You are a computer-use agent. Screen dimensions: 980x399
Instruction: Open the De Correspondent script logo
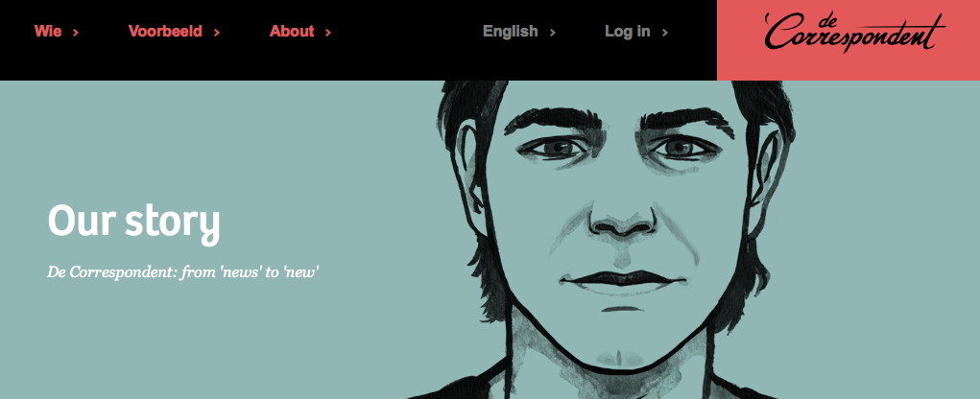click(x=853, y=33)
